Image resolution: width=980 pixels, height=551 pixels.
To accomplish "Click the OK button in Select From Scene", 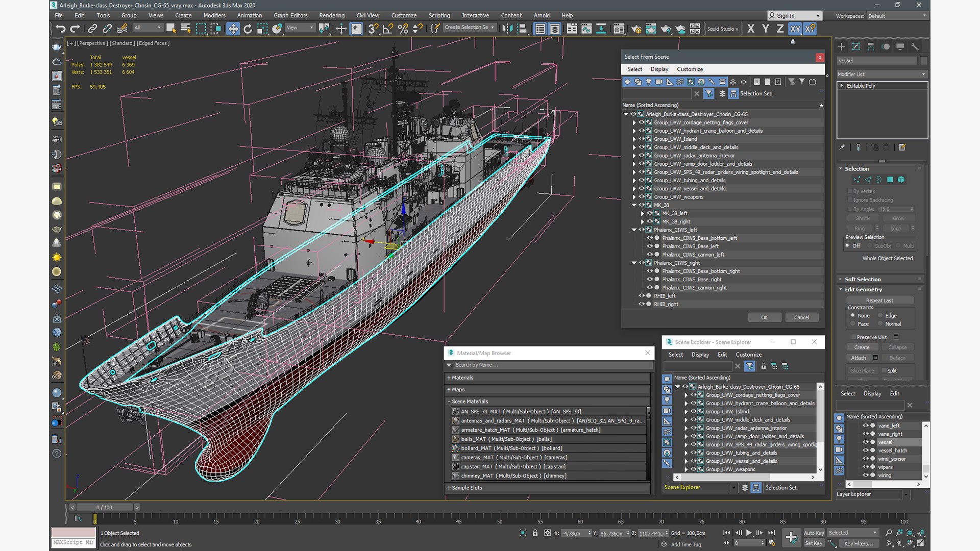I will point(764,317).
